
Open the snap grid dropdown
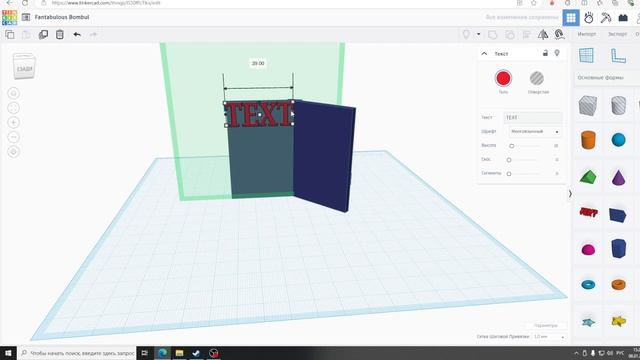[549, 337]
